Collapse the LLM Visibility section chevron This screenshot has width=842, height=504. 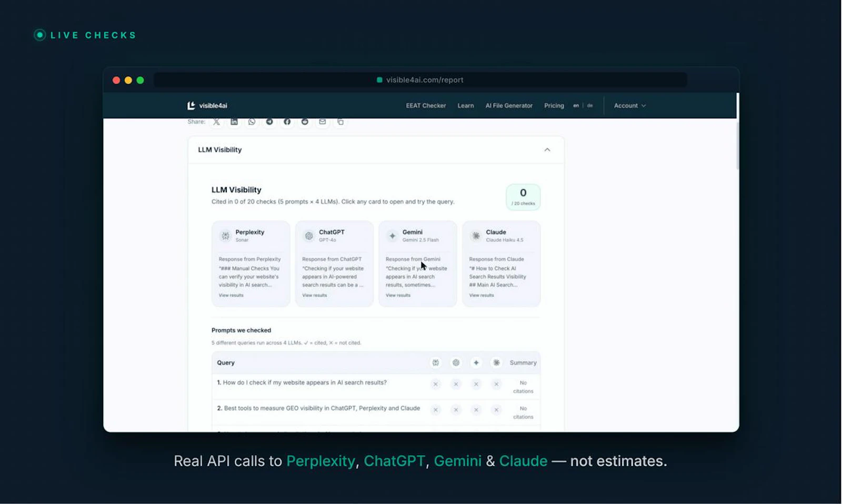pos(547,150)
